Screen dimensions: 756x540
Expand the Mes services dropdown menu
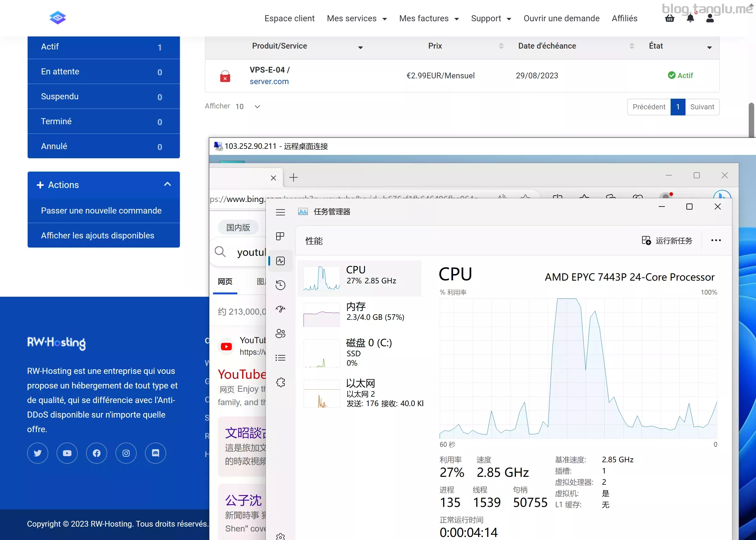[357, 18]
